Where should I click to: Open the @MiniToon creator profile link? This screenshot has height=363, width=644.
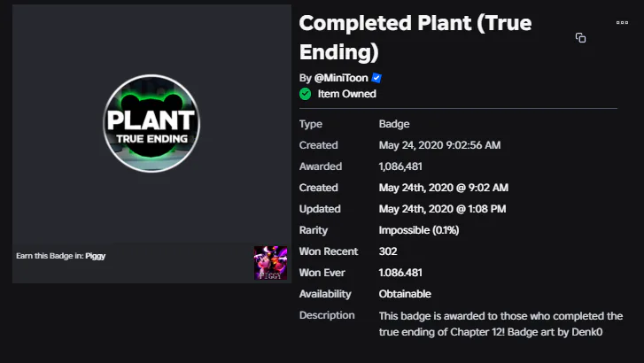[x=340, y=78]
